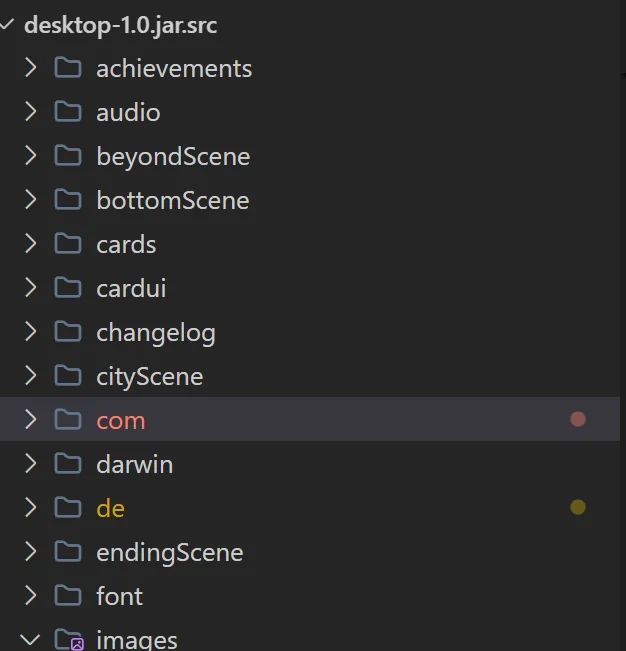The image size is (626, 651).
Task: Expand the achievements folder chevron
Action: [x=31, y=68]
